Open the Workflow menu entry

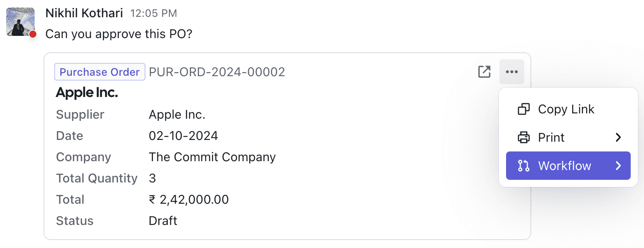point(565,166)
